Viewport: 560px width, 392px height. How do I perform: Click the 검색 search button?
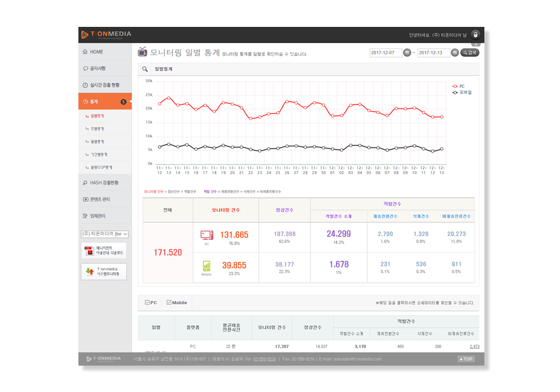click(x=470, y=53)
